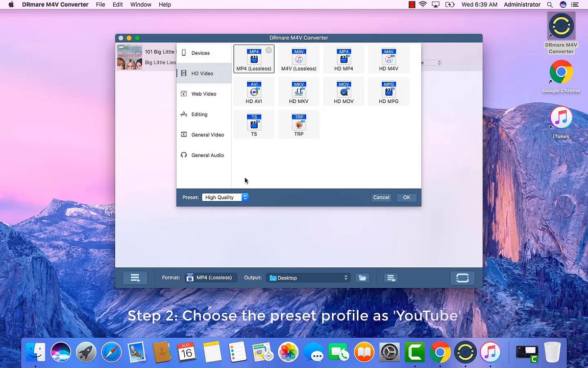Open Safari from the dock
This screenshot has height=368, width=588.
[111, 352]
